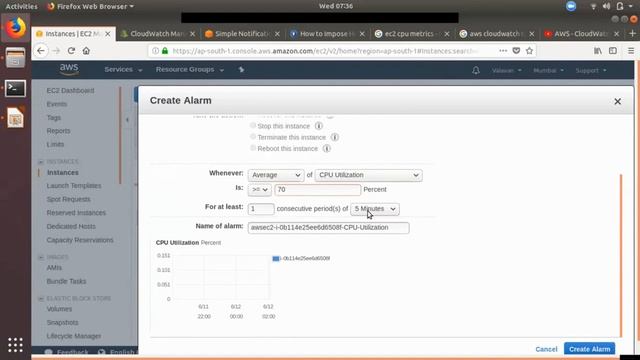Screen dimensions: 640x360
Task: Select Stop this instance radio button
Action: 253,125
